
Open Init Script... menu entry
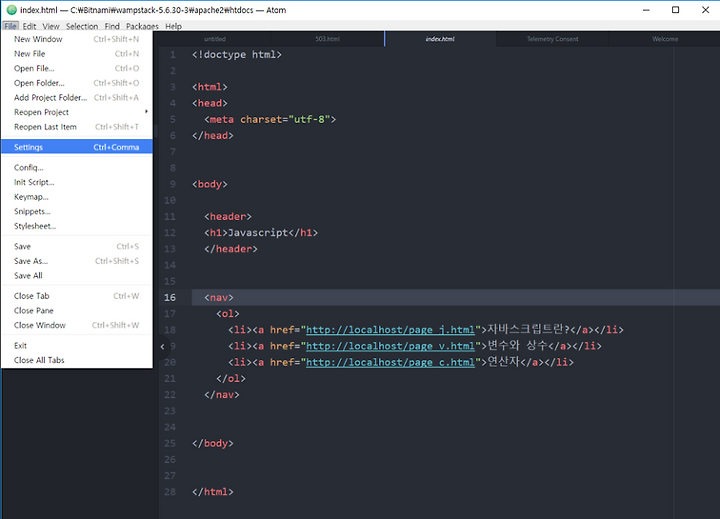(77, 182)
